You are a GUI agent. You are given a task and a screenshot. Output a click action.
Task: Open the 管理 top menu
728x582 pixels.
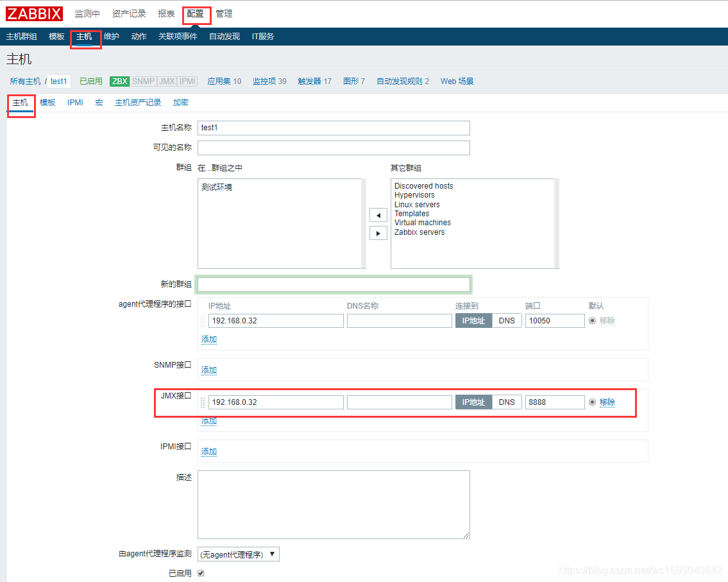(224, 14)
